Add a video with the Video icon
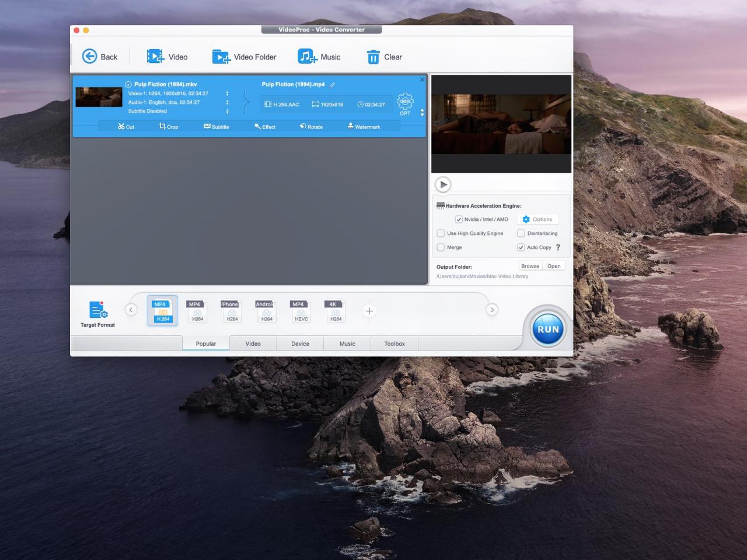The image size is (747, 560). click(x=155, y=57)
